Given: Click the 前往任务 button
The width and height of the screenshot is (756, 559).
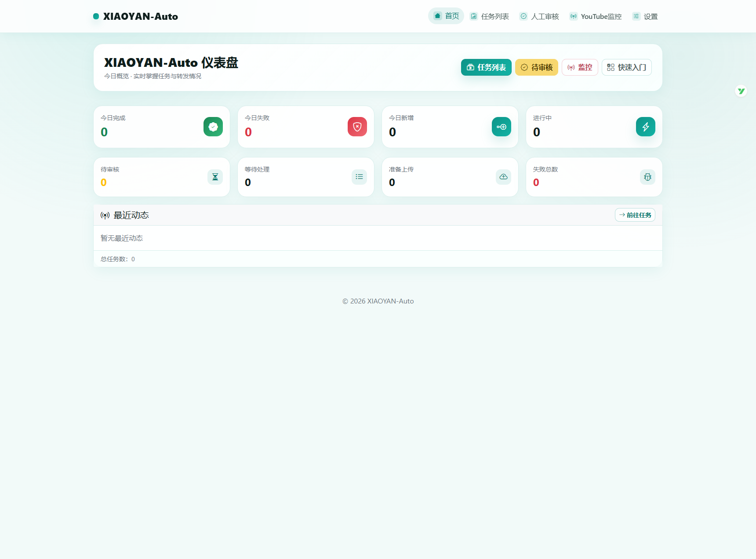Looking at the screenshot, I should [x=635, y=215].
